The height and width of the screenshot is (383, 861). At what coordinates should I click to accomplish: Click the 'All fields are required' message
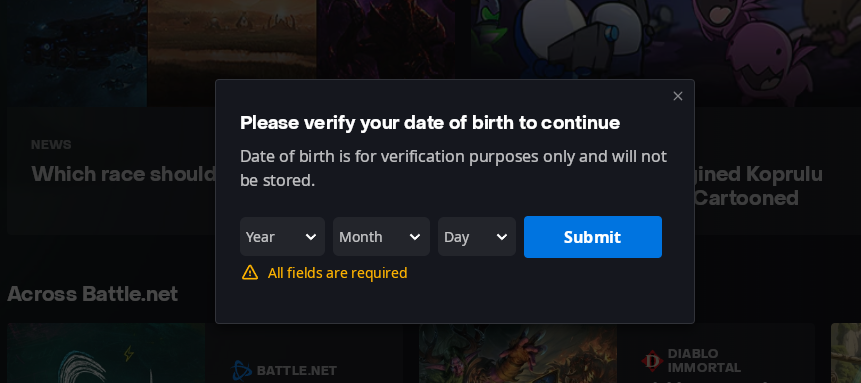pyautogui.click(x=337, y=273)
